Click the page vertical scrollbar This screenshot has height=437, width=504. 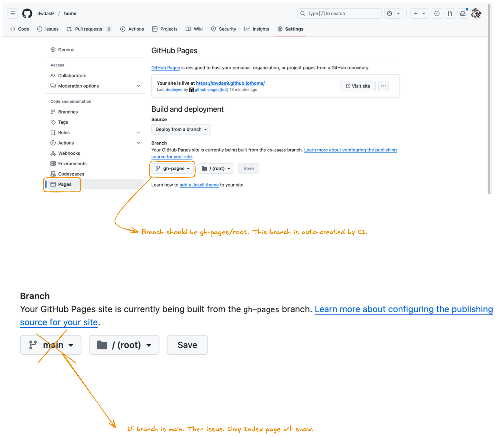coord(489,99)
